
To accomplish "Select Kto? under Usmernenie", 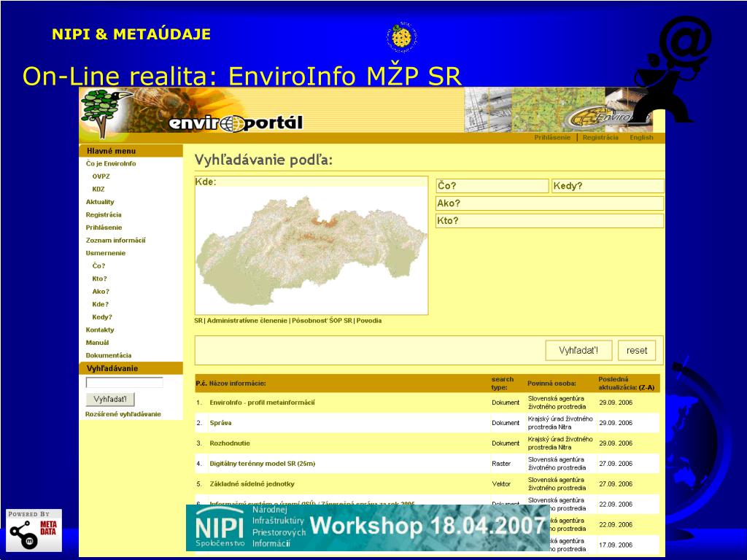I will pyautogui.click(x=99, y=279).
